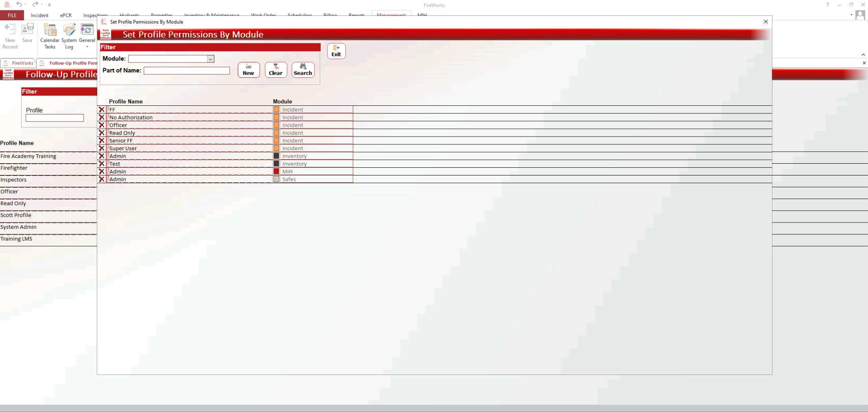Open Calendar Tasks from the ribbon

50,36
